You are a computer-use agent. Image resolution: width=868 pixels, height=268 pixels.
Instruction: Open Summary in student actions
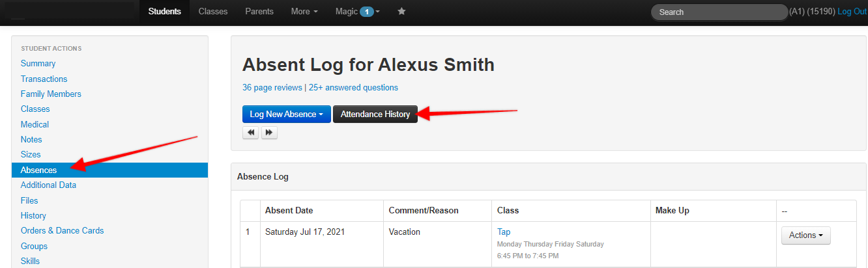[38, 64]
